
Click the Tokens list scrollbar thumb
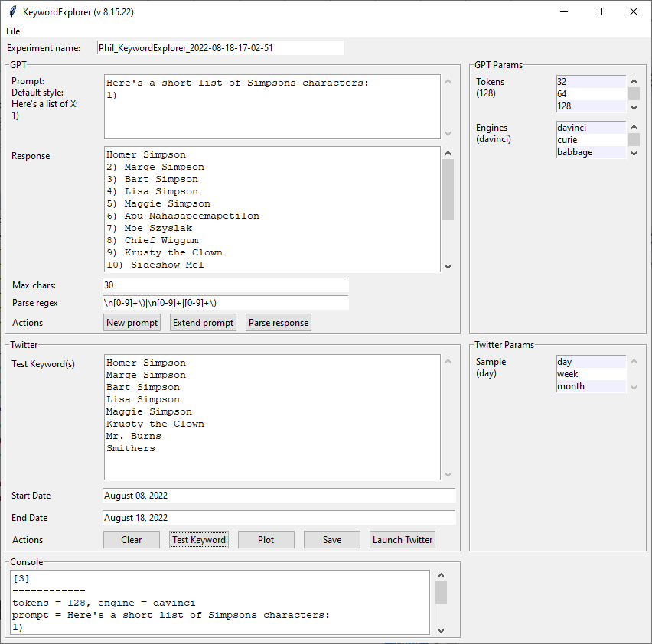(x=634, y=94)
